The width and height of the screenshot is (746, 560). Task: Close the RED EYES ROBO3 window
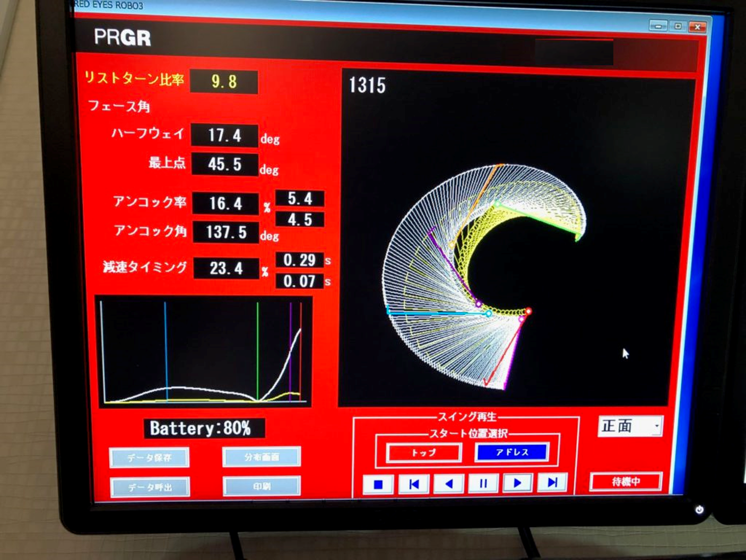698,26
